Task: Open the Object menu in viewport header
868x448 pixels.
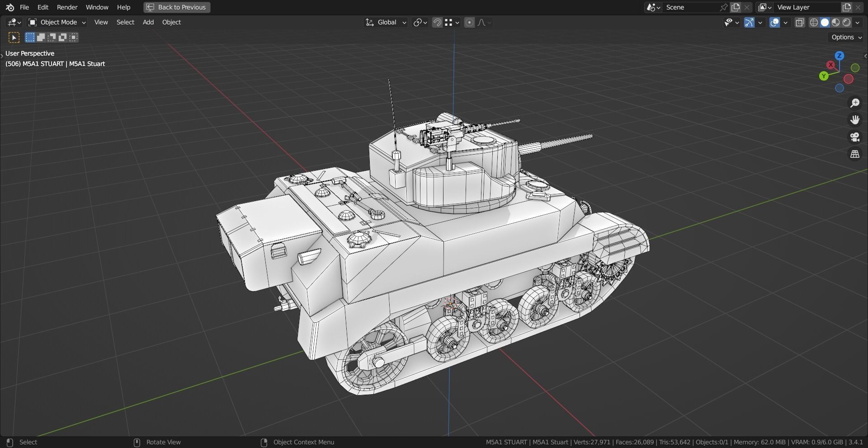Action: (x=171, y=22)
